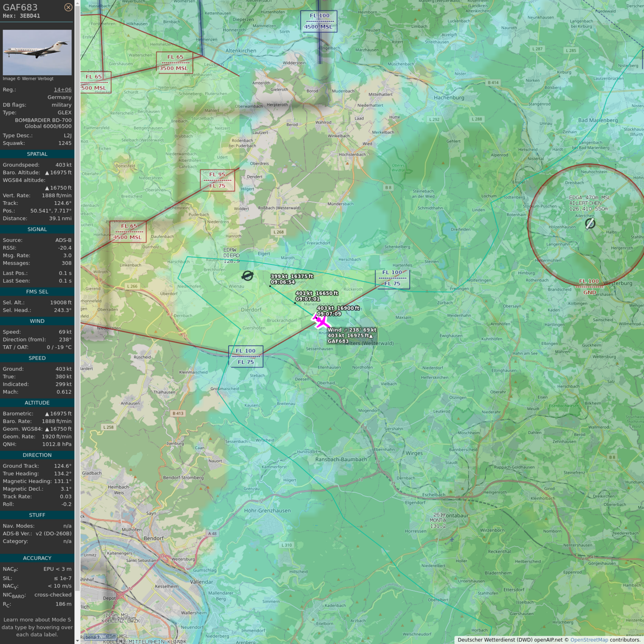Click the Montabaur airfield marker icon
The height and width of the screenshot is (644, 644).
tap(452, 539)
